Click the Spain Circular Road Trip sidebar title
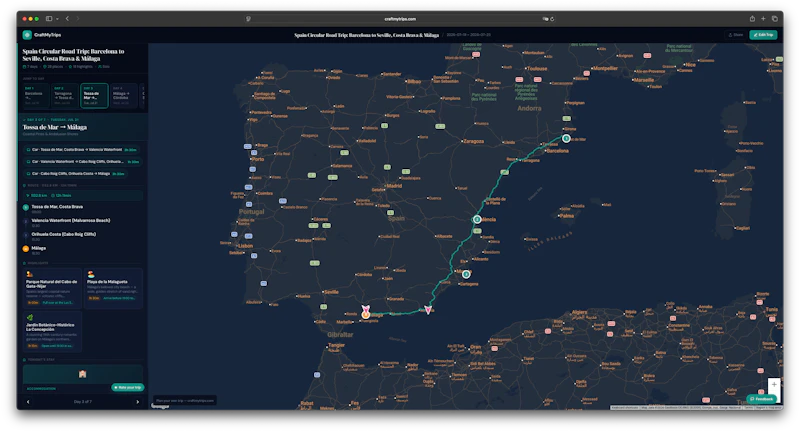Screen dimensions: 800x432 [x=73, y=55]
